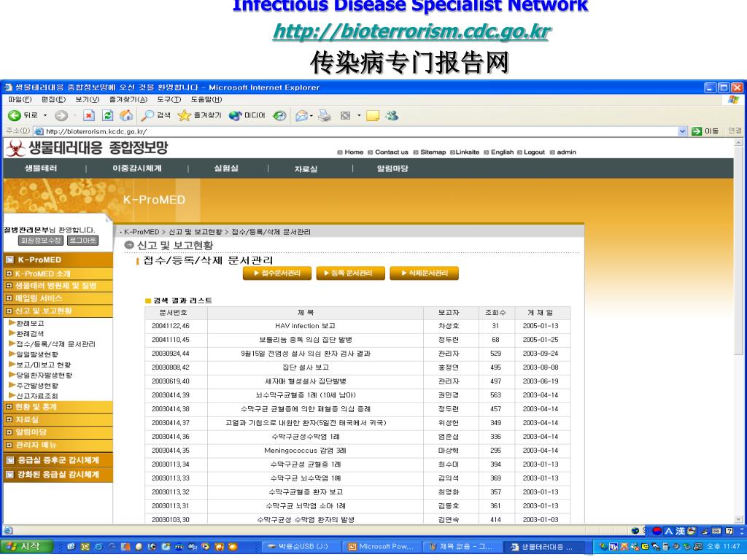Click the IE Forward arrow icon
The height and width of the screenshot is (560, 747).
[61, 115]
